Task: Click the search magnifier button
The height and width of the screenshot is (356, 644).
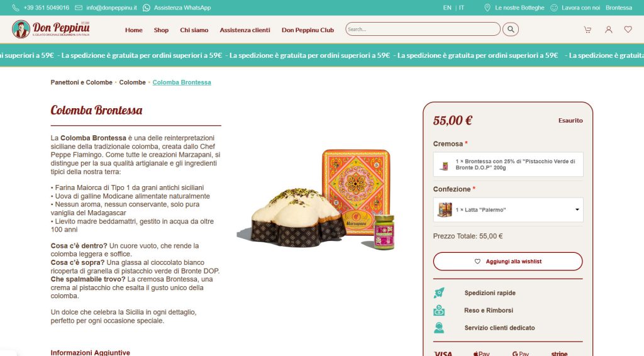Action: (x=511, y=29)
